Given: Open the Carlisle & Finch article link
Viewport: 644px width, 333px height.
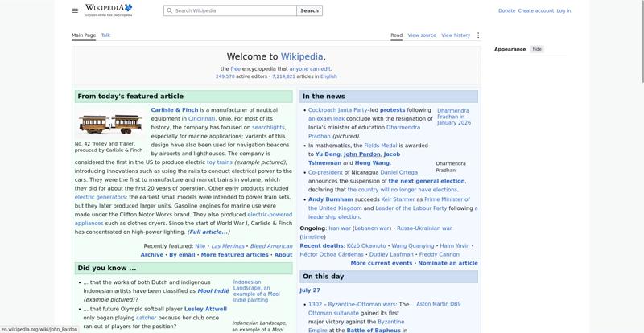Looking at the screenshot, I should pyautogui.click(x=175, y=110).
